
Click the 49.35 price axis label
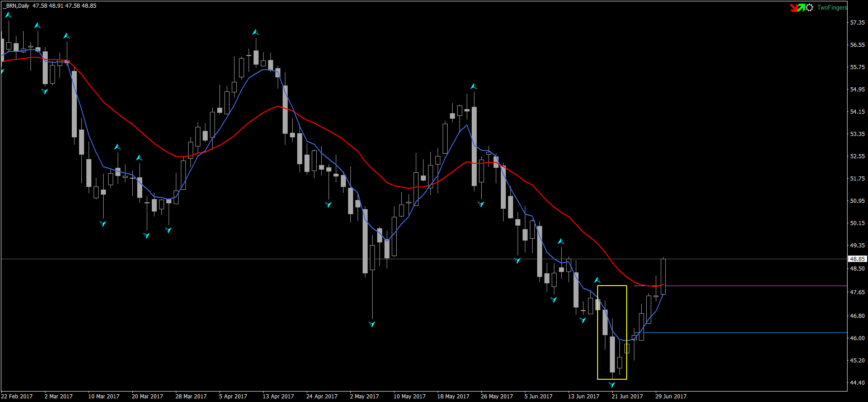click(858, 245)
